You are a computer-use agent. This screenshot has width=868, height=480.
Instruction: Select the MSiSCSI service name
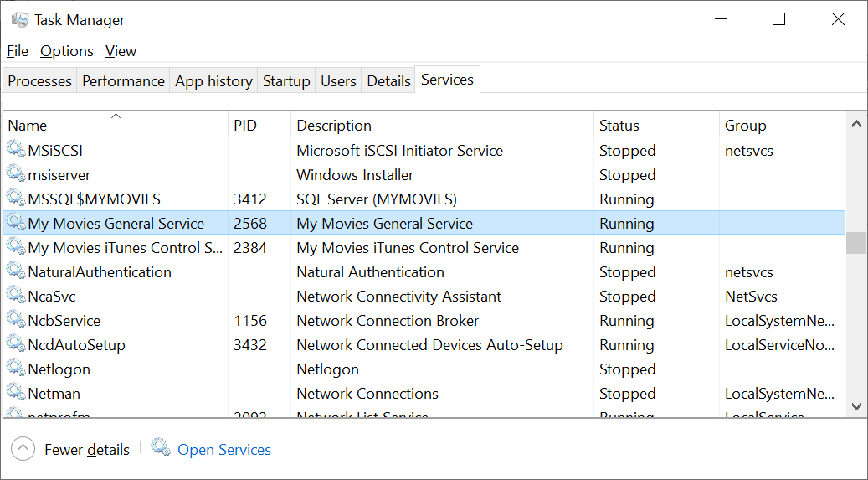pos(55,151)
